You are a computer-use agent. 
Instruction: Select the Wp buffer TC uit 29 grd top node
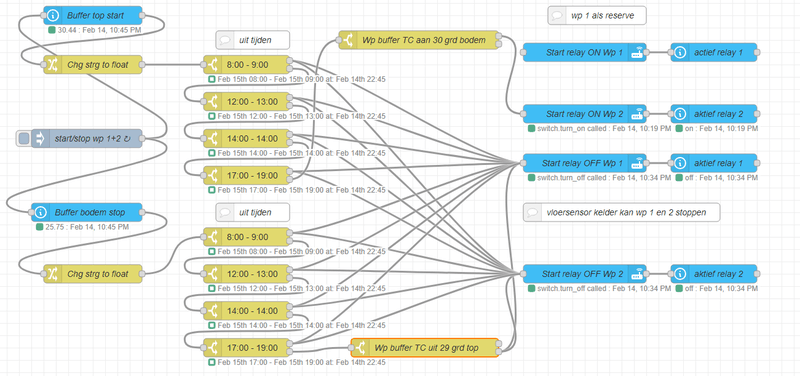(x=424, y=348)
